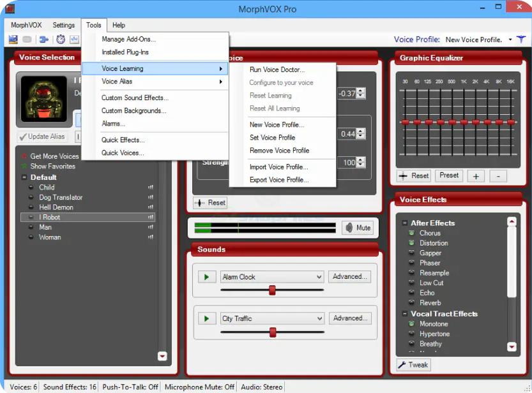Open the Voice Profile dropdown arrow

coord(510,40)
